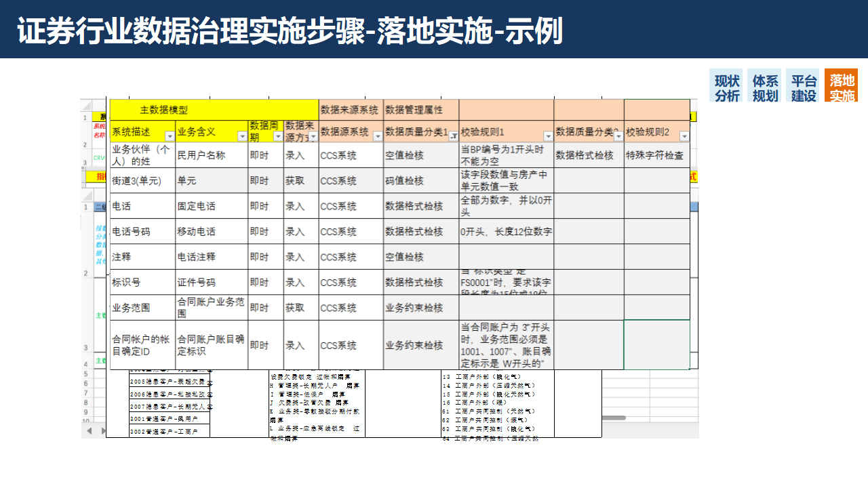
Task: Select the 民用户名称 cell
Action: pos(212,155)
